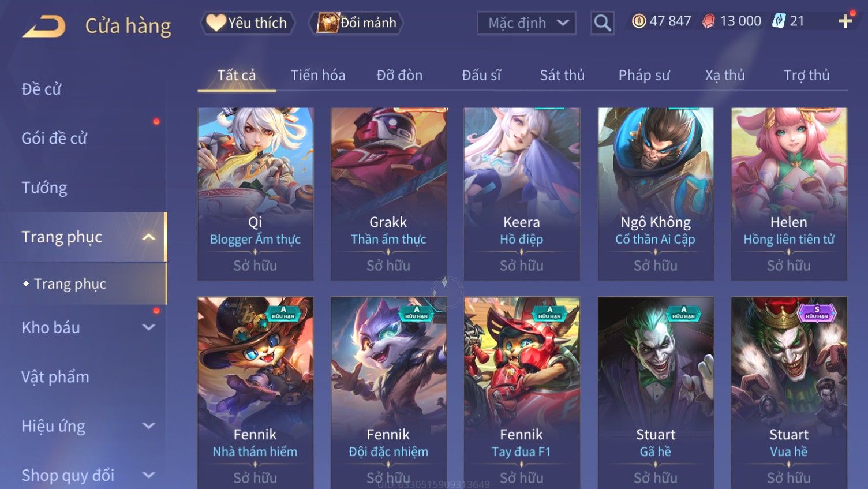Viewport: 868px width, 489px height.
Task: Open search with the magnifying glass icon
Action: click(x=603, y=23)
